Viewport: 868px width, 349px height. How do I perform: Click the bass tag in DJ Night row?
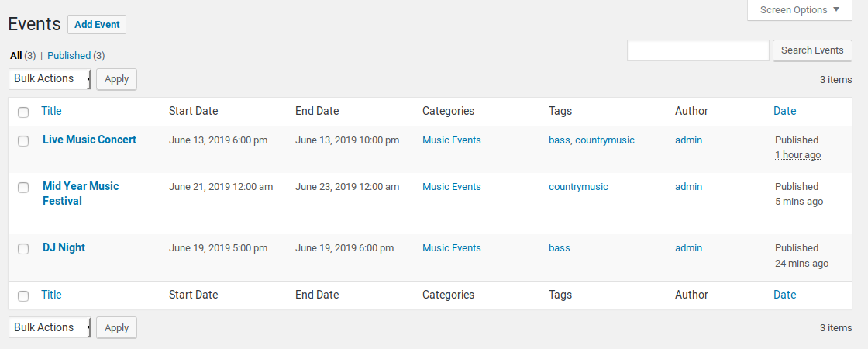(559, 248)
